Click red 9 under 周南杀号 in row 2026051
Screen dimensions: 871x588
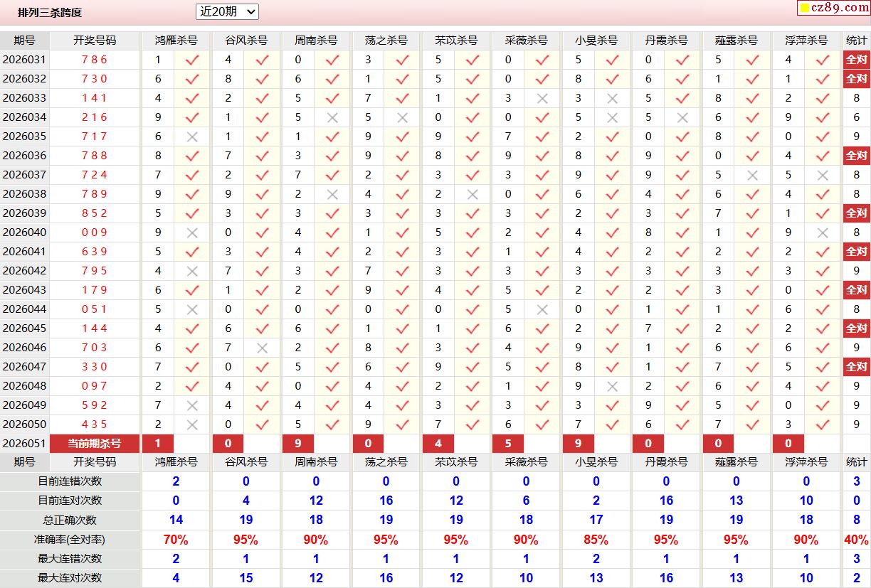(x=298, y=444)
